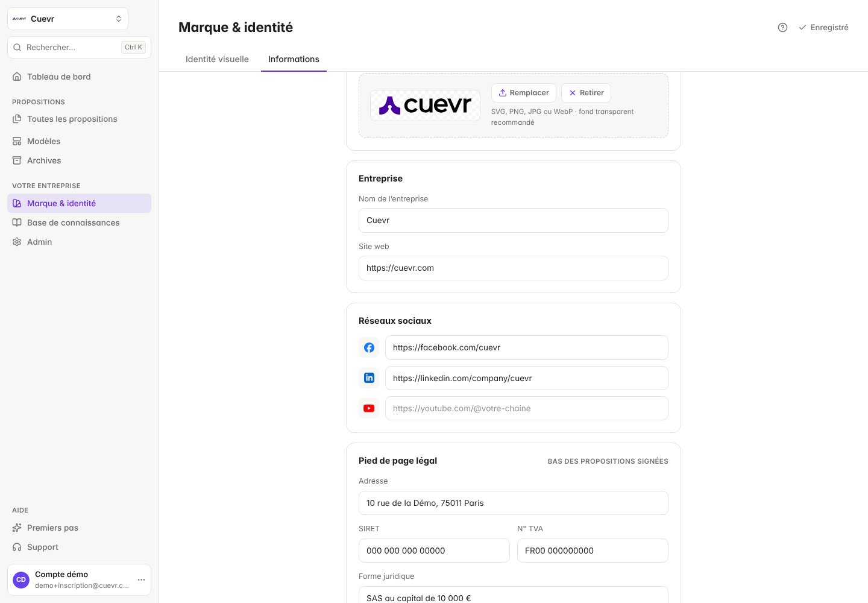
Task: Click the Tableau de bord home icon
Action: (17, 77)
